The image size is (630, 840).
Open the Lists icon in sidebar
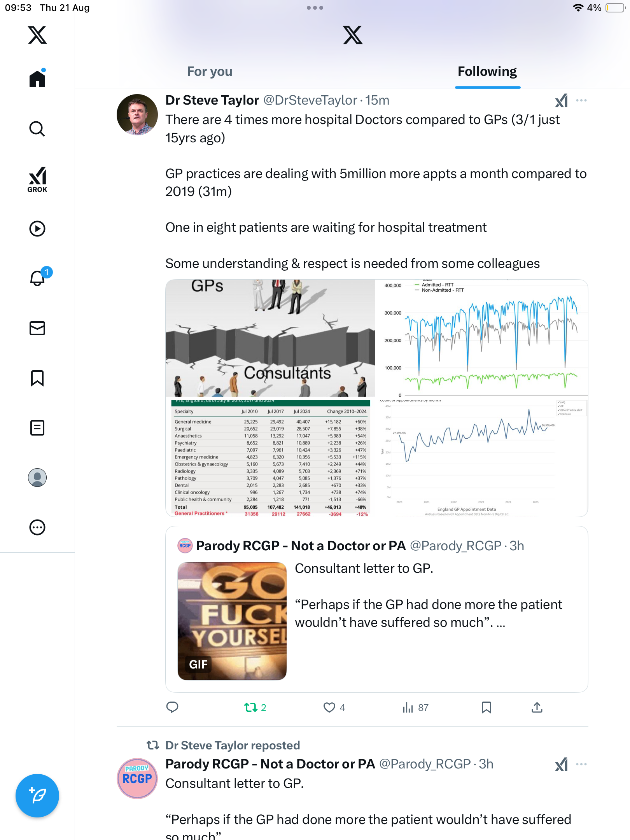[37, 428]
